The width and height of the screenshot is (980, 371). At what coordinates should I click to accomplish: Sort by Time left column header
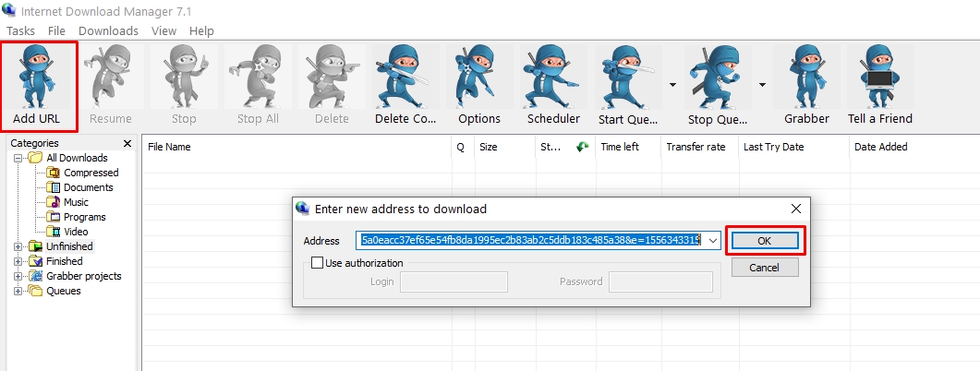point(628,147)
